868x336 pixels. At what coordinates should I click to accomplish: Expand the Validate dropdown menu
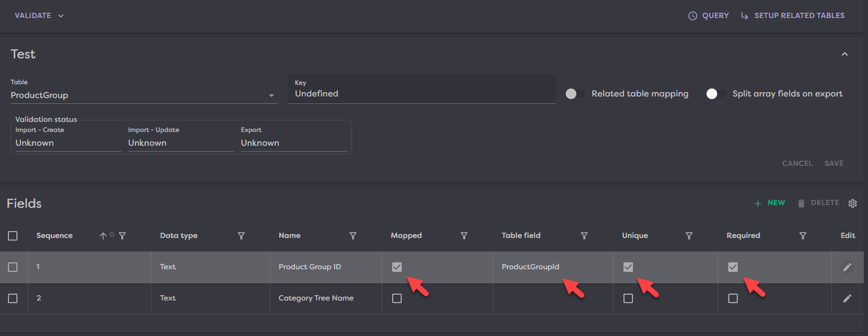(39, 16)
